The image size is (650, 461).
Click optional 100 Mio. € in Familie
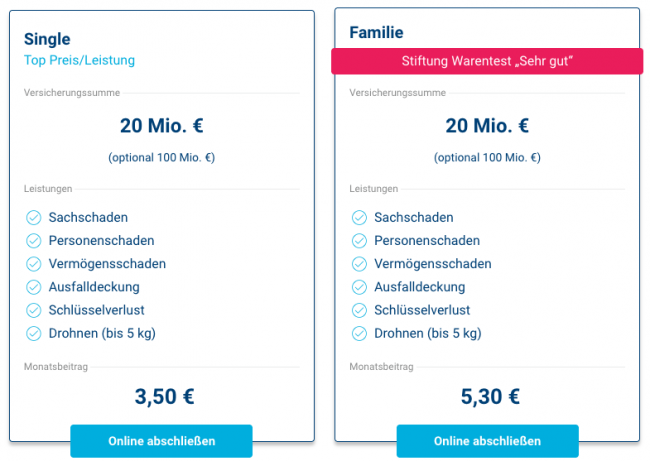click(x=487, y=157)
